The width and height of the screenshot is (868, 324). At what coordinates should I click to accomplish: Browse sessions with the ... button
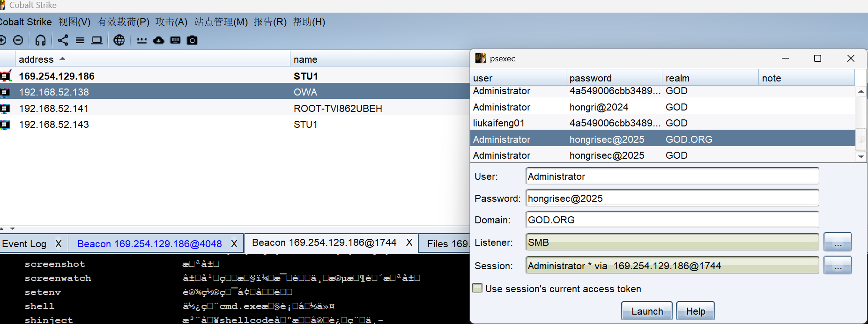tap(838, 266)
